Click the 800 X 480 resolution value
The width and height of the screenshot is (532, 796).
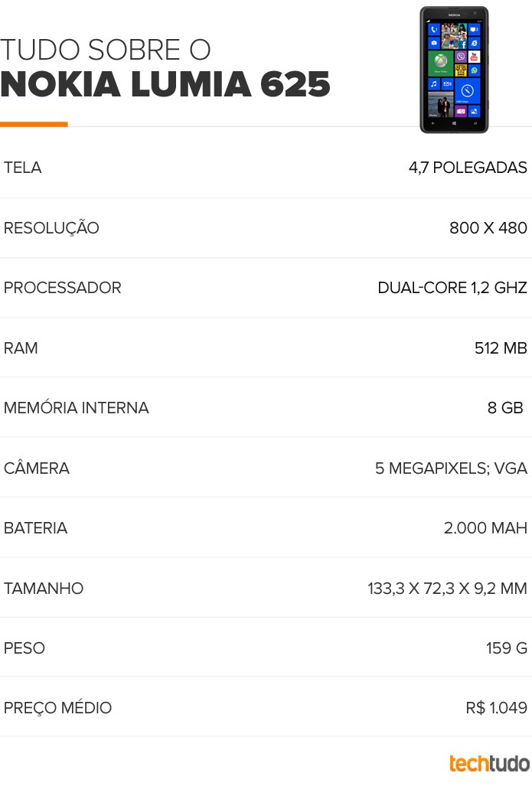[x=488, y=228]
